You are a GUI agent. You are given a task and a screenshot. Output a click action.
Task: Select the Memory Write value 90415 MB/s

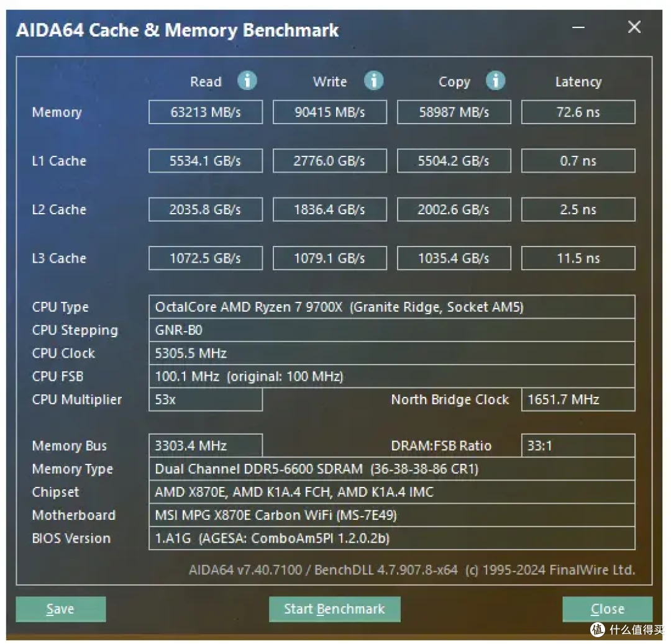(x=329, y=112)
